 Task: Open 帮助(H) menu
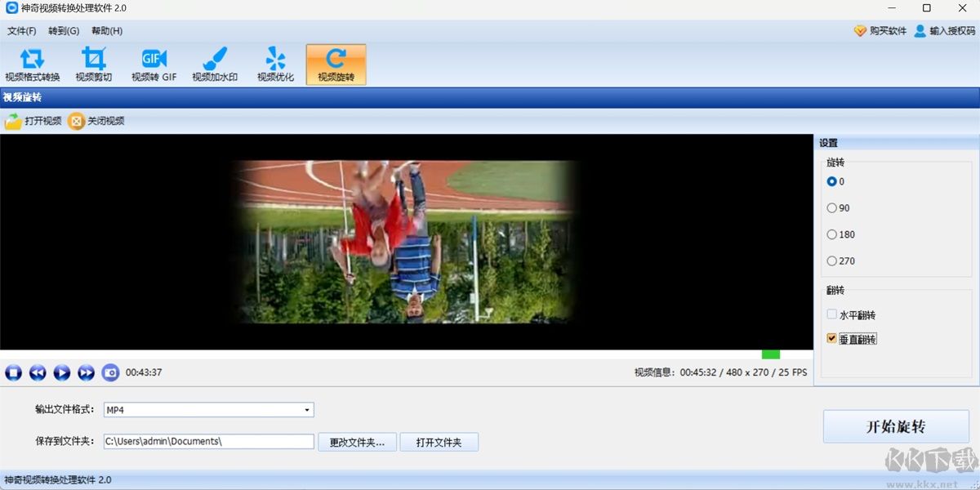point(107,31)
